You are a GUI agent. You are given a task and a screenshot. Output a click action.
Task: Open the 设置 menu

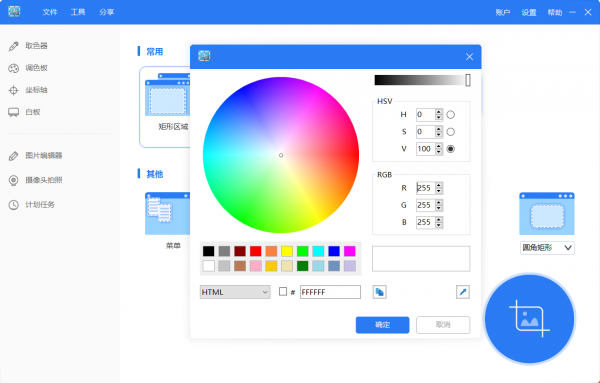pos(529,13)
